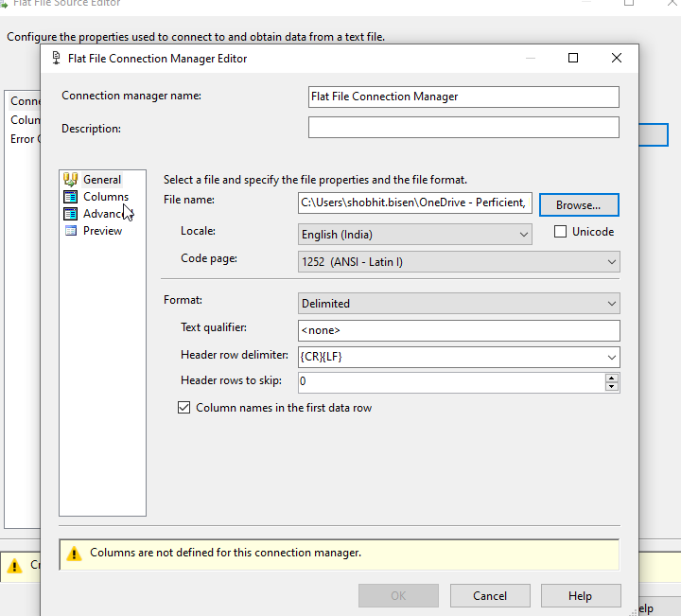This screenshot has height=616, width=681.
Task: Uncheck Column names in the first data row
Action: pyautogui.click(x=183, y=408)
